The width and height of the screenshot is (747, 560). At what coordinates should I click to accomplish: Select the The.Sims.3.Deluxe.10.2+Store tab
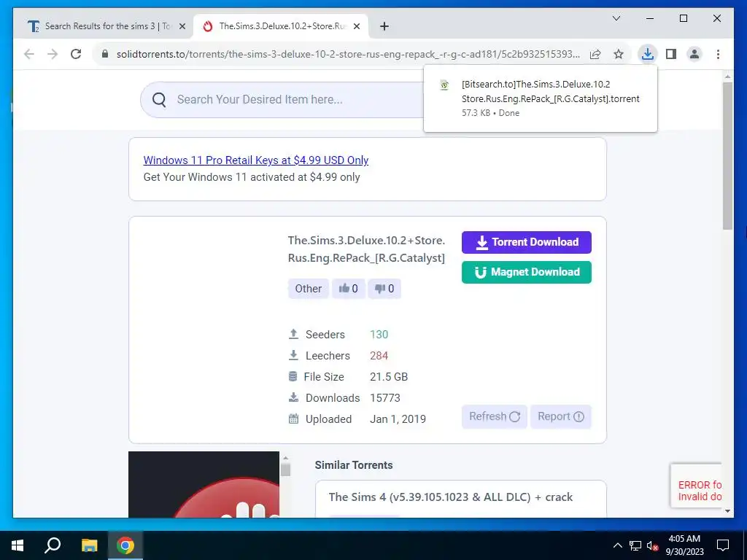[281, 26]
